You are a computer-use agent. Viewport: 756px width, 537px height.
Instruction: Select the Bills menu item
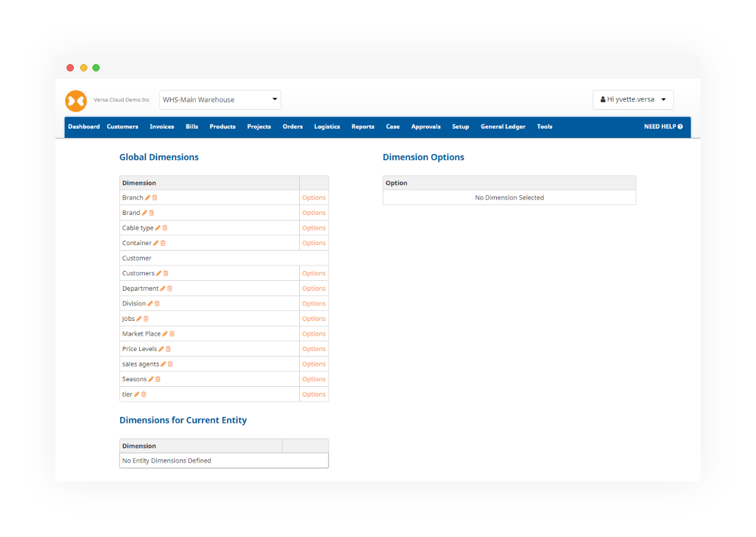pos(192,127)
